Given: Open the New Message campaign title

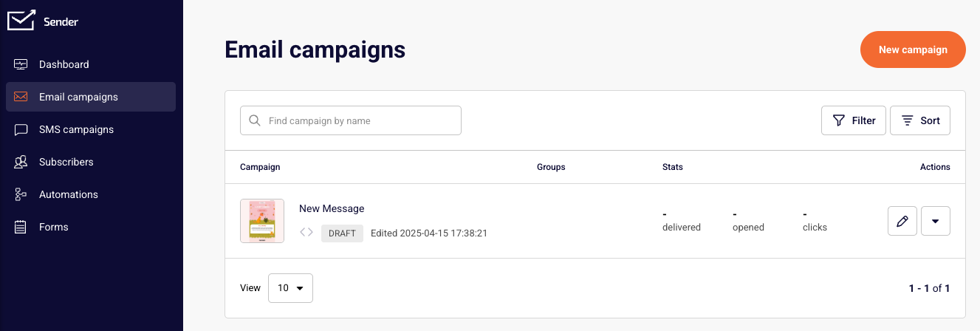Looking at the screenshot, I should point(332,208).
